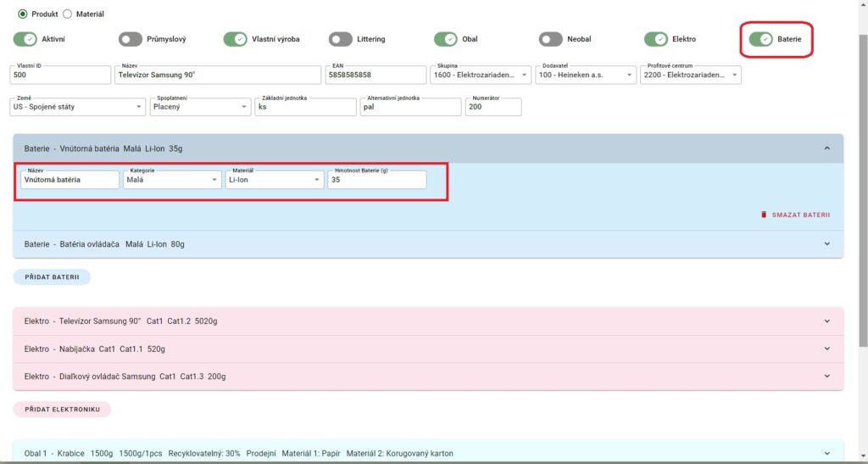Screen dimensions: 868x464
Task: Click the Přidat elektroniku button
Action: click(x=62, y=410)
